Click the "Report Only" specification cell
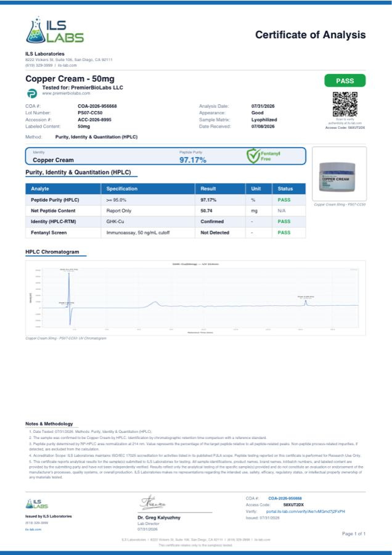This screenshot has height=555, width=392. 119,211
